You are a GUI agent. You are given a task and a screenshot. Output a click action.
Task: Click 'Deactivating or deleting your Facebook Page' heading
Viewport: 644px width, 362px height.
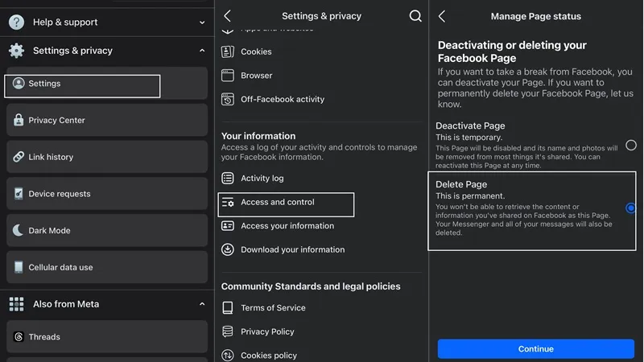pos(512,51)
